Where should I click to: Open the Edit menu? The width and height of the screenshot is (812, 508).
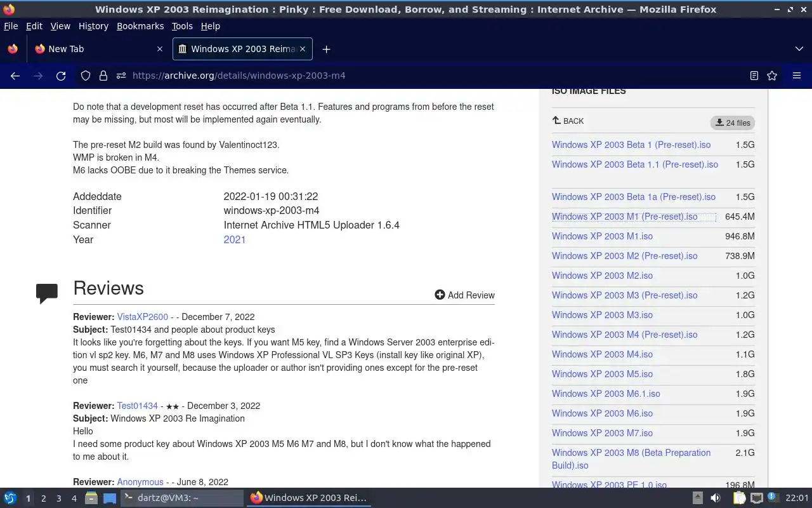[34, 26]
